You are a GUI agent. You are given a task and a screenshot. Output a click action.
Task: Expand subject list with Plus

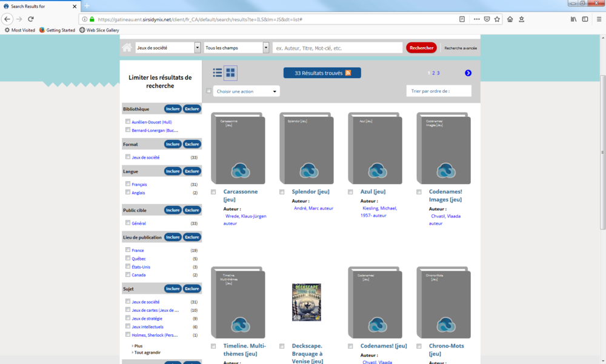pyautogui.click(x=138, y=346)
